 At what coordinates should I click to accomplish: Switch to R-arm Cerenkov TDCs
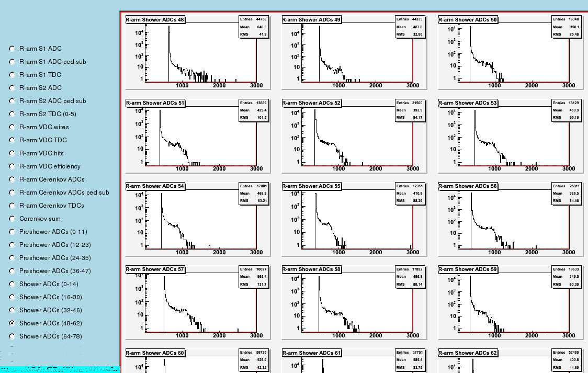pos(12,206)
